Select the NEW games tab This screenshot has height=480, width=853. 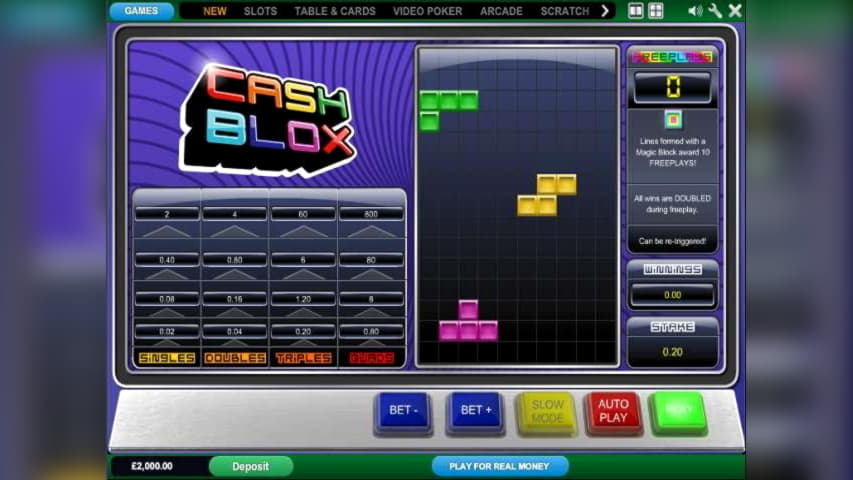[x=215, y=11]
